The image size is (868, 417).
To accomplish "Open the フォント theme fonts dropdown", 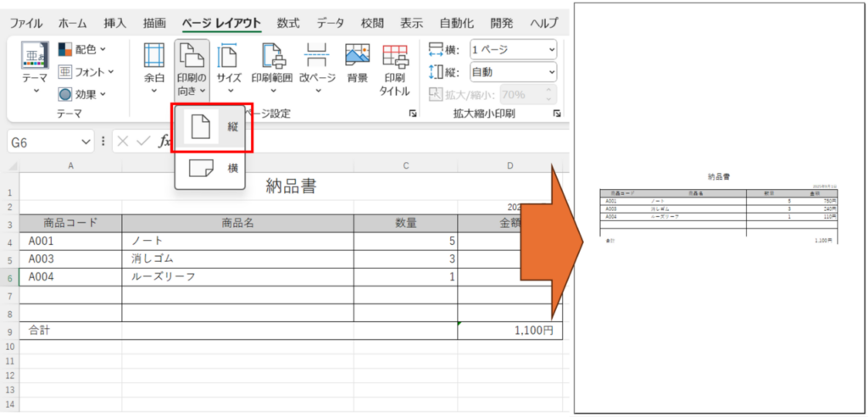I will 86,72.
